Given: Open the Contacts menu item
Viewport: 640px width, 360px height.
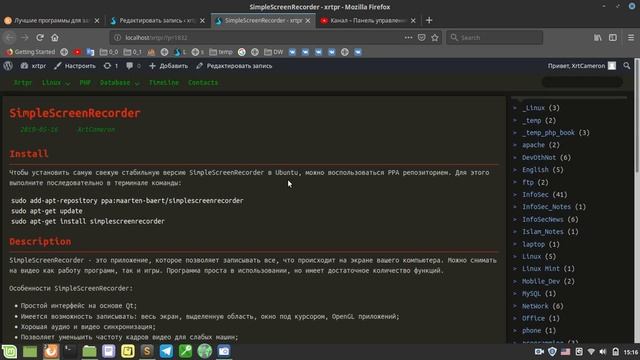Looking at the screenshot, I should 203,82.
